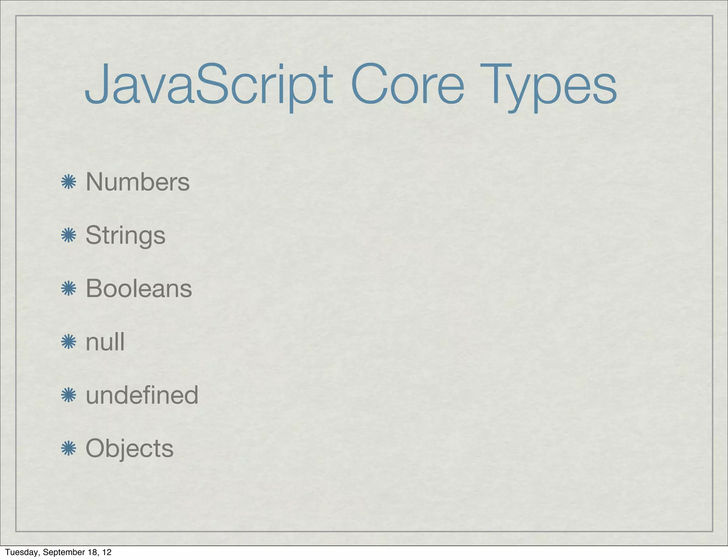Select the "Numbers" bullet text
The height and width of the screenshot is (560, 728).
pyautogui.click(x=138, y=182)
